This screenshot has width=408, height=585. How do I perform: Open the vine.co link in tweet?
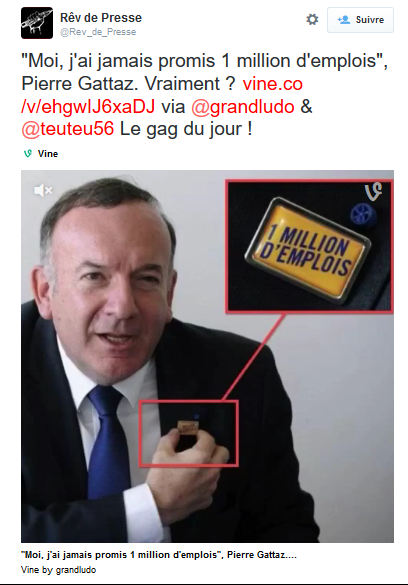pos(273,84)
